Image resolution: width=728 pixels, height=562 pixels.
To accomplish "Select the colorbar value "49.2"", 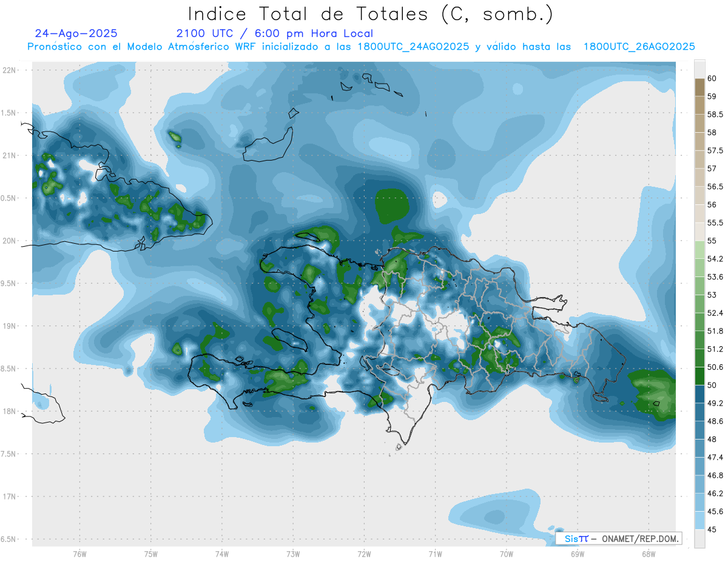I will click(715, 403).
